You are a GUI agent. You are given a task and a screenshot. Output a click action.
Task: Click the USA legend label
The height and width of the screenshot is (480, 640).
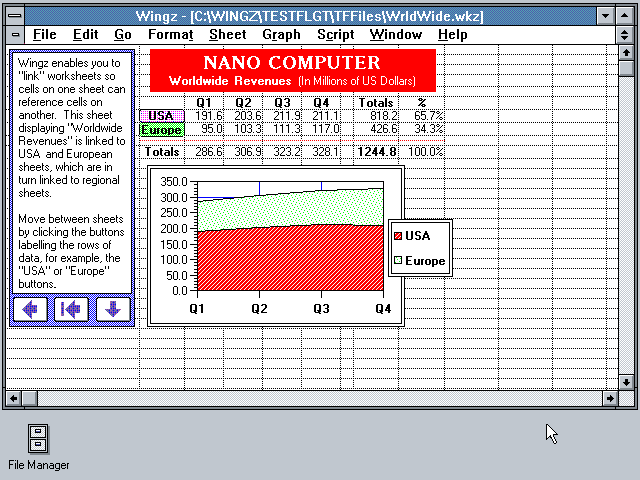[418, 236]
